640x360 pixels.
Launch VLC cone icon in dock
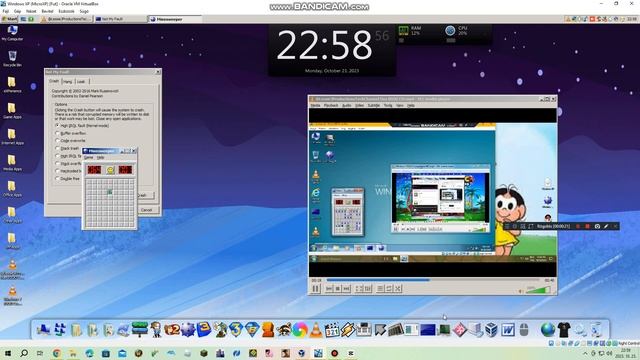pos(316,330)
